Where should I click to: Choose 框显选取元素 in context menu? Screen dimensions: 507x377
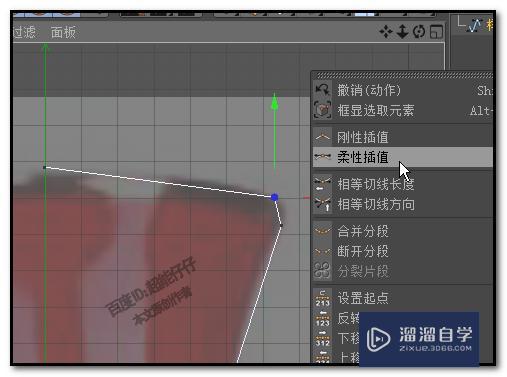402,110
